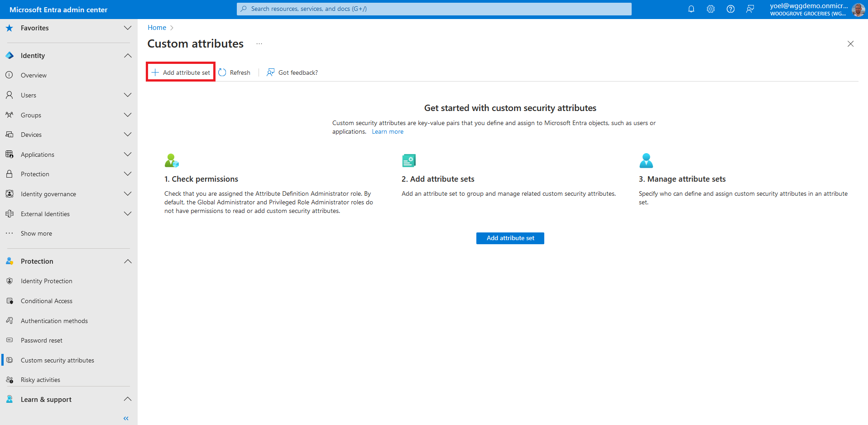Click the Refresh toolbar icon

222,72
